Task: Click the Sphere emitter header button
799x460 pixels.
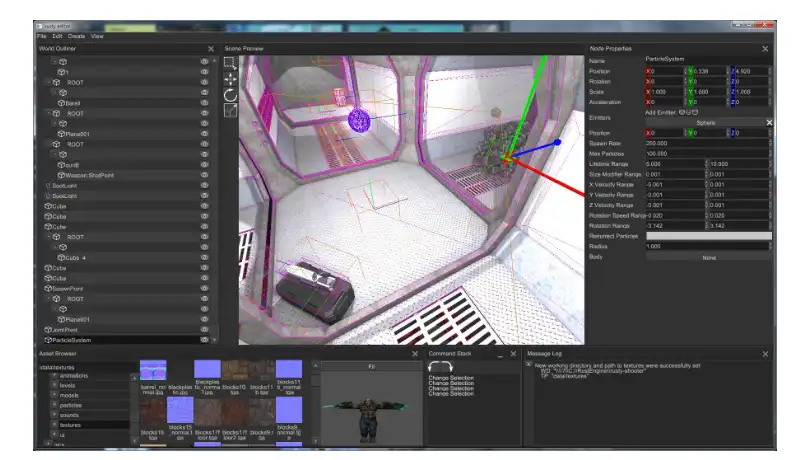Action: pos(705,123)
